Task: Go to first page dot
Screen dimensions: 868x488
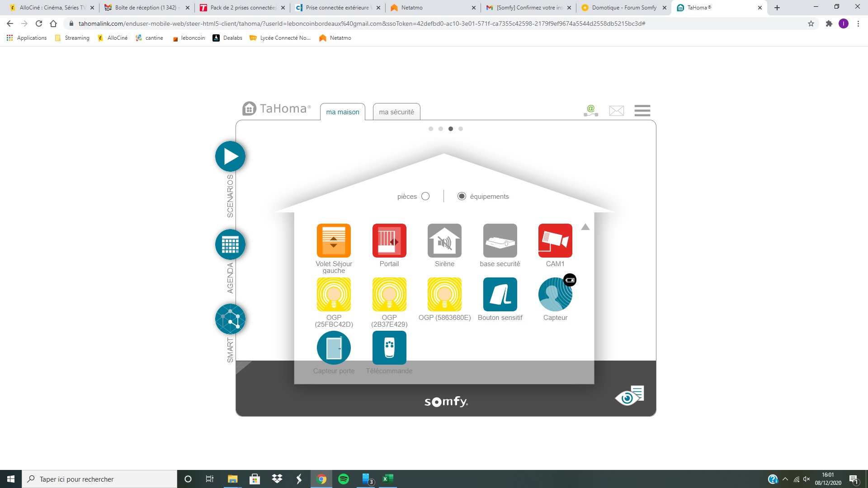Action: click(x=431, y=129)
